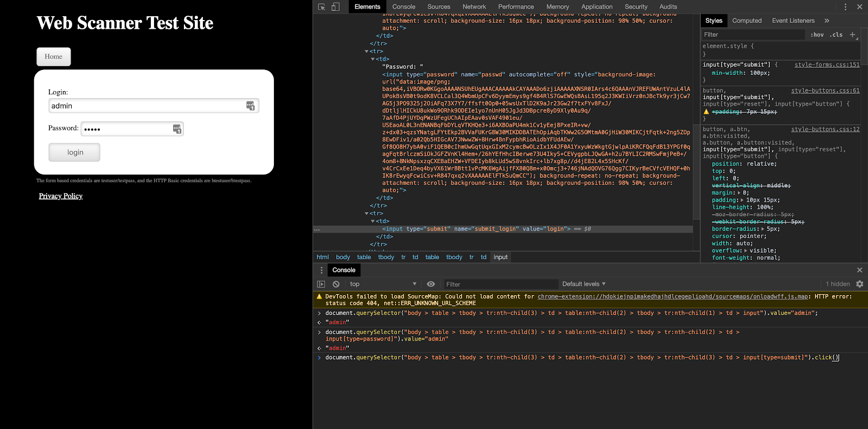Image resolution: width=868 pixels, height=429 pixels.
Task: Add a new style rule with plus icon
Action: (852, 35)
